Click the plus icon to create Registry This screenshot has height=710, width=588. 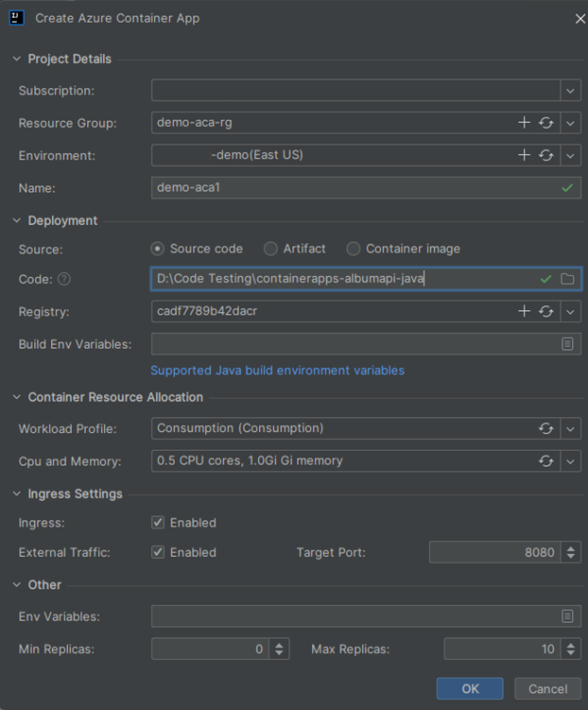525,311
